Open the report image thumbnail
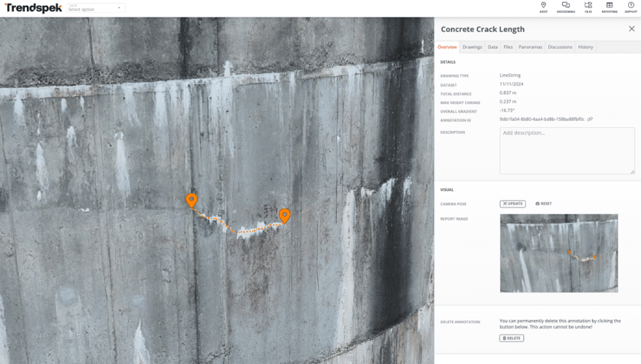This screenshot has height=364, width=641. [x=559, y=253]
